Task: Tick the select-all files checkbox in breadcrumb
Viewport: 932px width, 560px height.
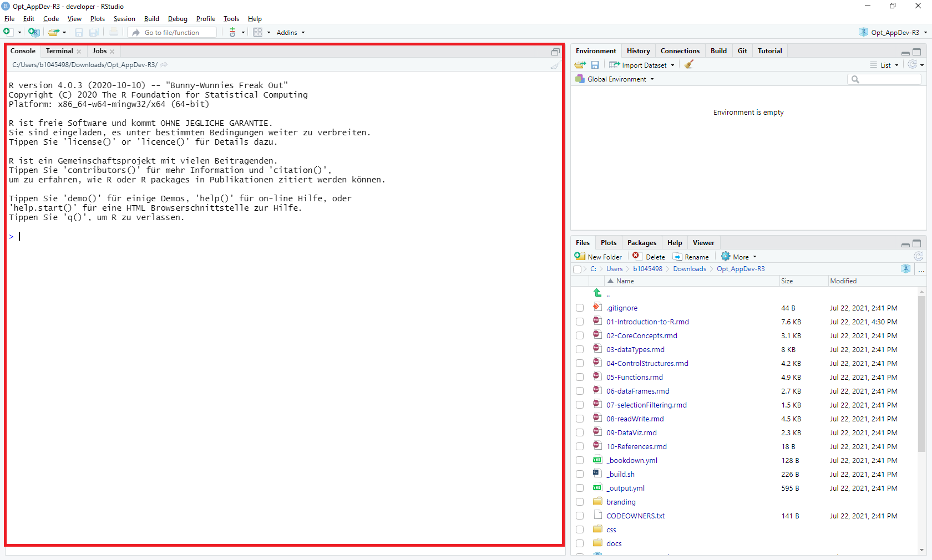Action: (x=578, y=269)
